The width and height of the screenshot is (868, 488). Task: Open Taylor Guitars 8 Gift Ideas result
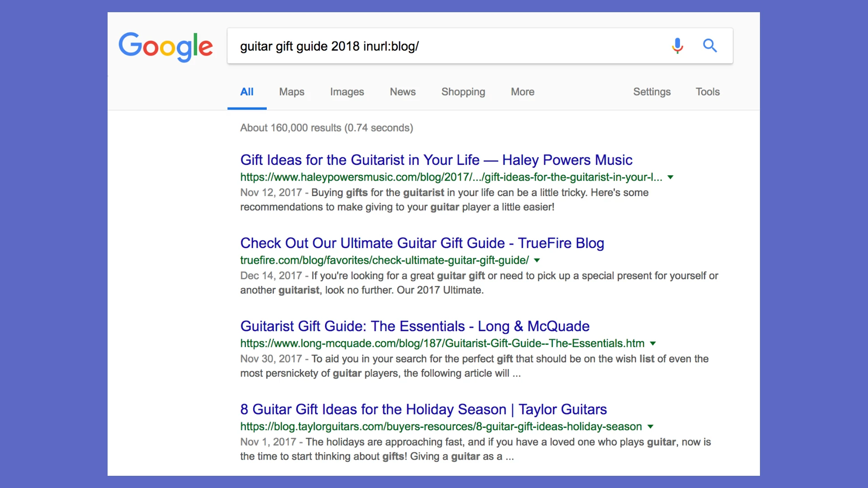[423, 409]
